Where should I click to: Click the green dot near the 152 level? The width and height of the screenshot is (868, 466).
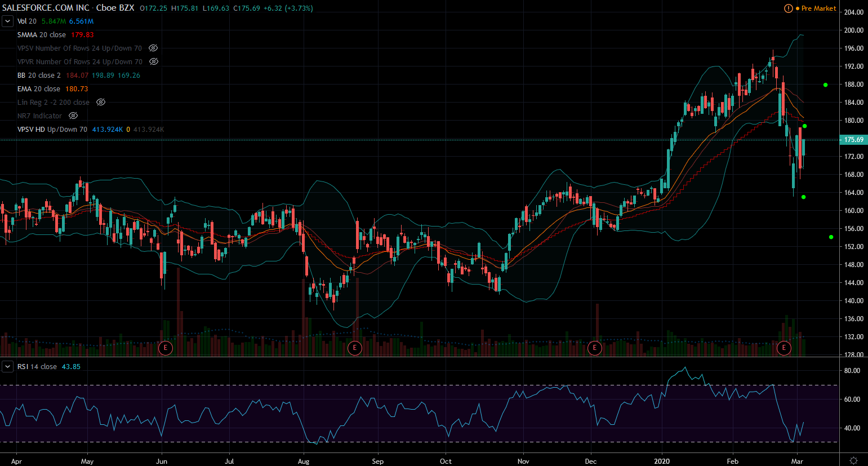(831, 237)
